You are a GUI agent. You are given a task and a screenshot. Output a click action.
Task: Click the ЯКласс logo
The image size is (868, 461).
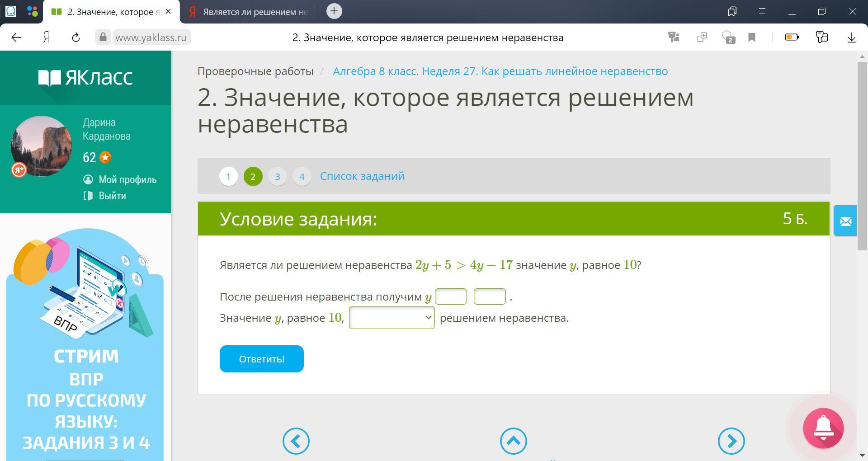pyautogui.click(x=85, y=78)
